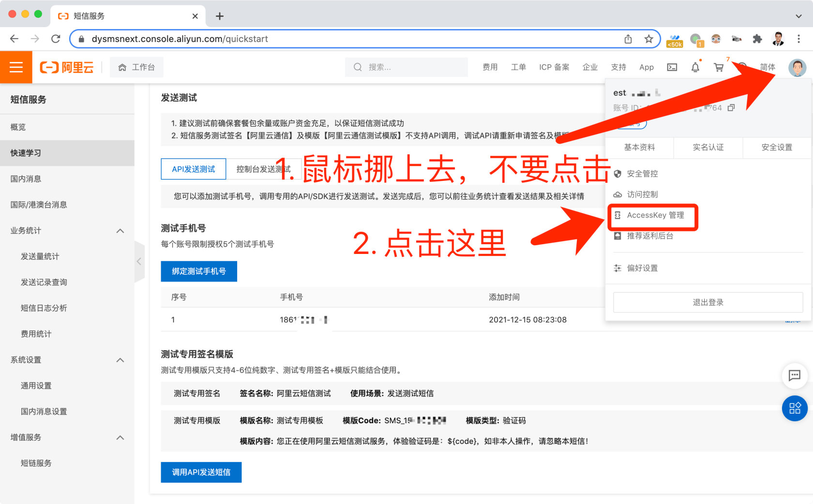
Task: Open the 工作台 workbench button
Action: pyautogui.click(x=137, y=67)
